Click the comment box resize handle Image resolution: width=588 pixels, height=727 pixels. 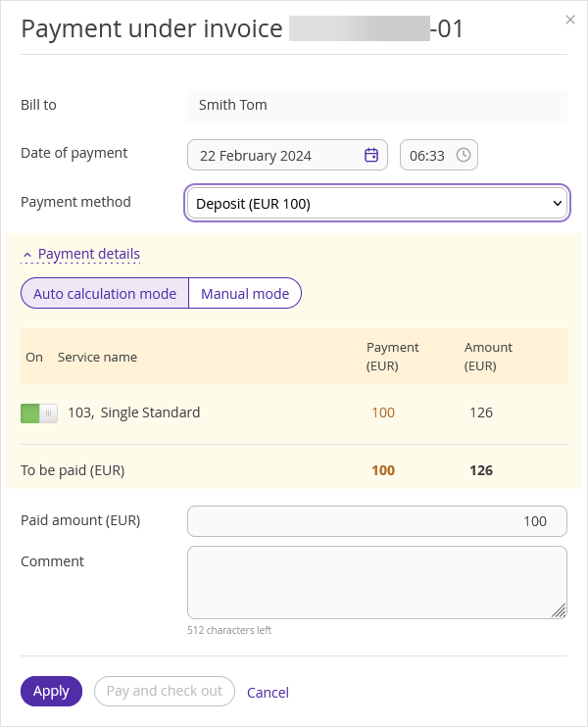pos(559,610)
